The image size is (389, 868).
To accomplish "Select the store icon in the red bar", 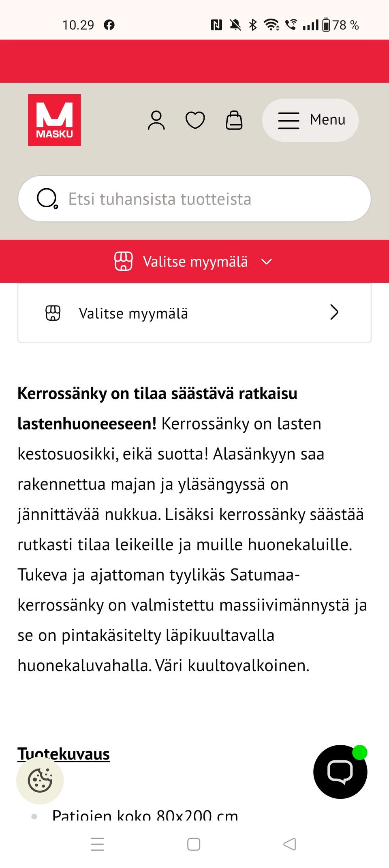I will click(x=124, y=262).
